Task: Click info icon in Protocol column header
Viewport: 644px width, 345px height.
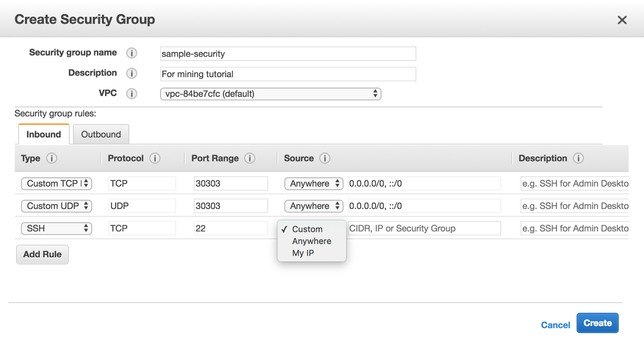Action: [x=155, y=158]
